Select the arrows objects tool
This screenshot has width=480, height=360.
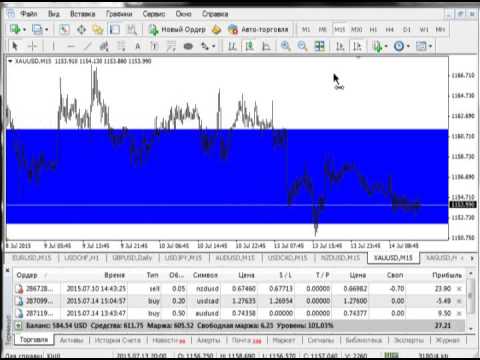click(205, 46)
